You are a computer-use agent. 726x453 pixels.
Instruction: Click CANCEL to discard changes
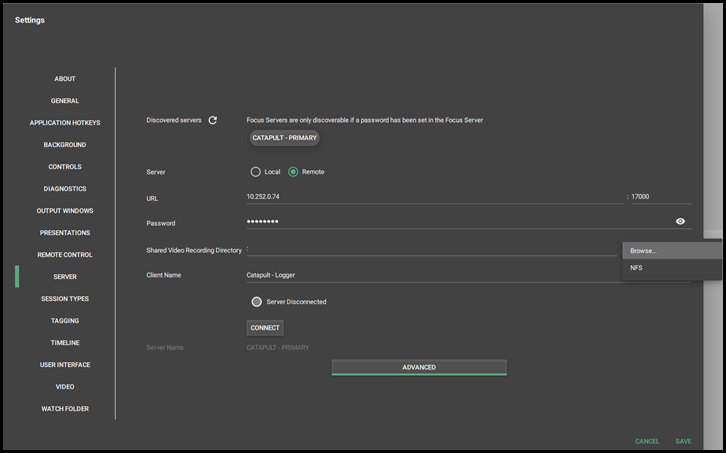click(x=647, y=441)
